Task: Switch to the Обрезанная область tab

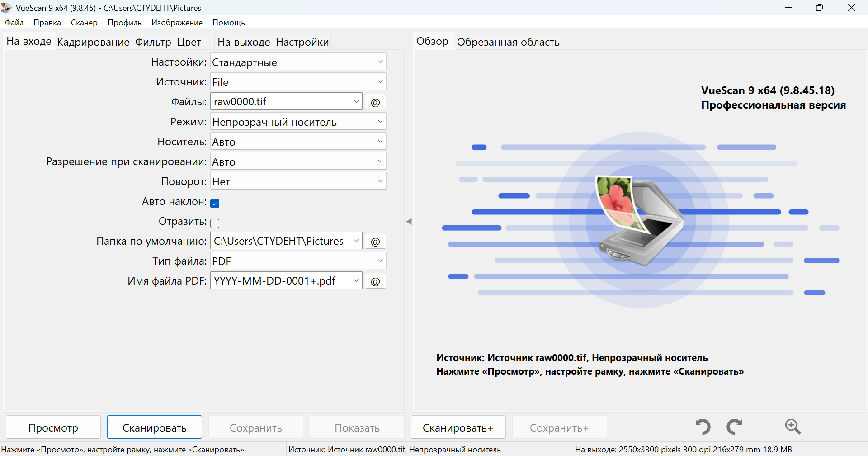Action: (x=508, y=42)
